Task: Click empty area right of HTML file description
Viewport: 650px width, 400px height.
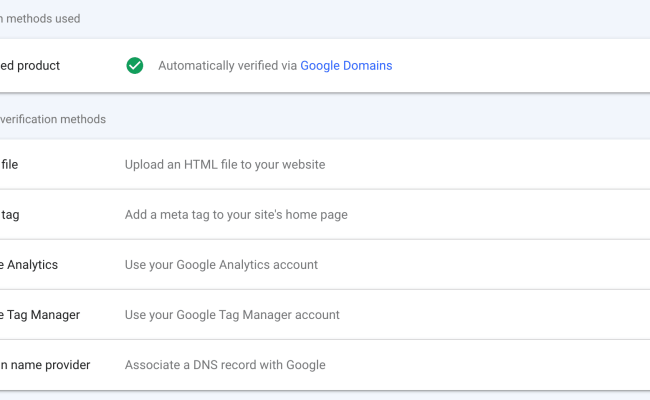Action: 490,164
